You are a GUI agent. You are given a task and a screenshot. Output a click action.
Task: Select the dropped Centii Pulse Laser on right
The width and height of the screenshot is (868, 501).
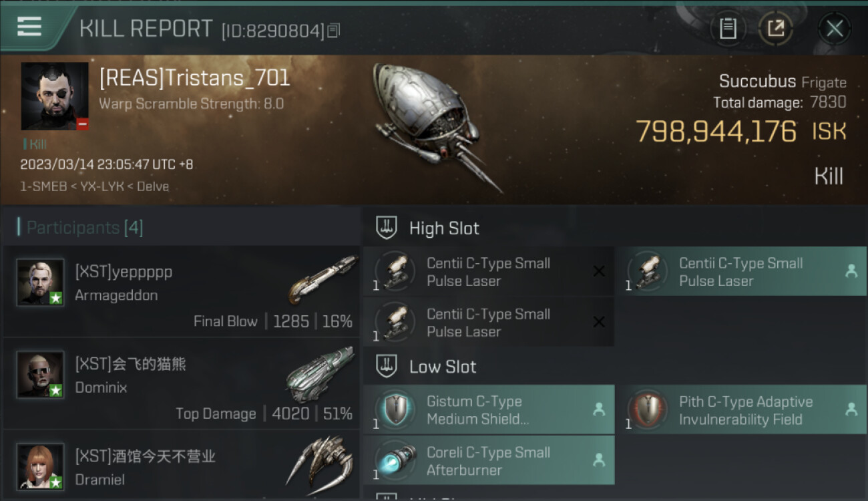[741, 271]
